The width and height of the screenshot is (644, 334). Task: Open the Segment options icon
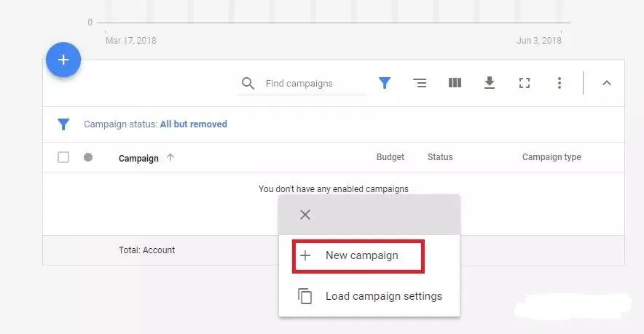pos(420,83)
